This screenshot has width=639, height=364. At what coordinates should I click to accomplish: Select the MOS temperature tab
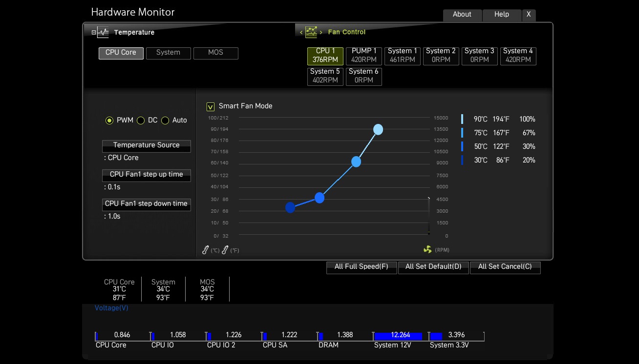216,53
